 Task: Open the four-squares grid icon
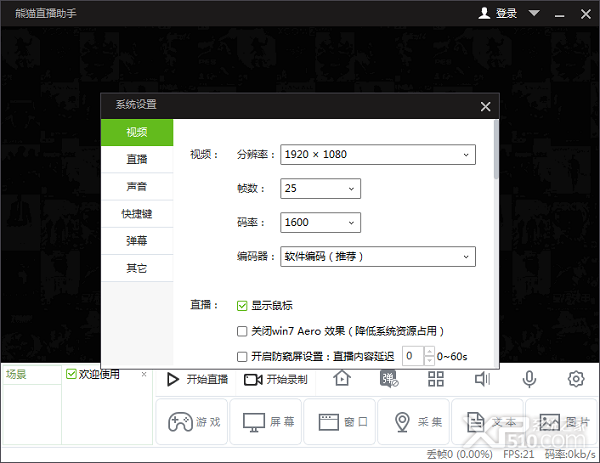435,379
